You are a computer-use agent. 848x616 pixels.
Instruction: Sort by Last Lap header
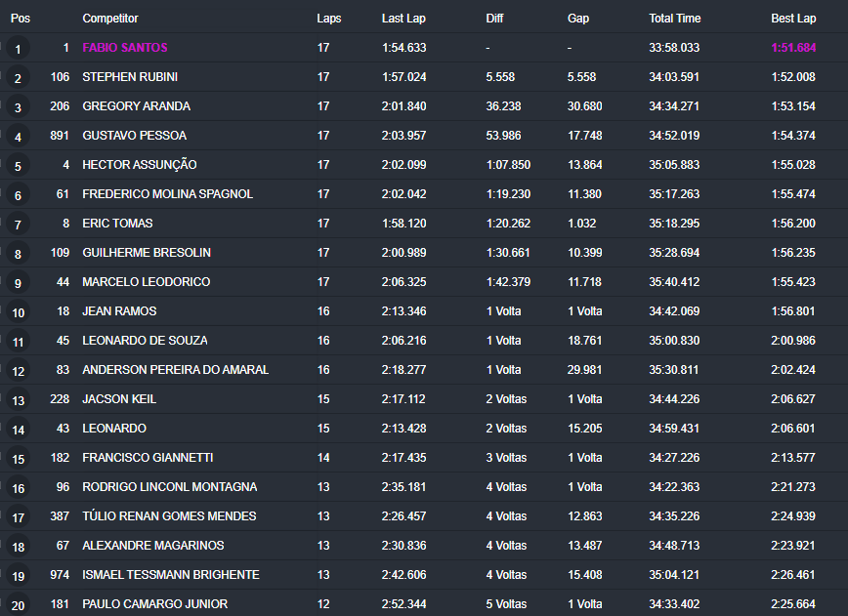(x=403, y=19)
